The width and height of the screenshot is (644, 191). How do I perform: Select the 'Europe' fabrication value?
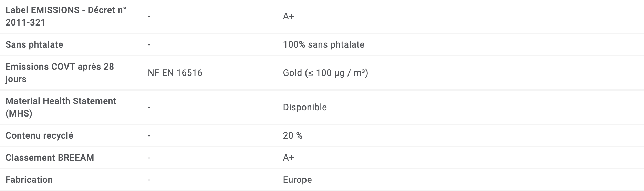(x=297, y=180)
